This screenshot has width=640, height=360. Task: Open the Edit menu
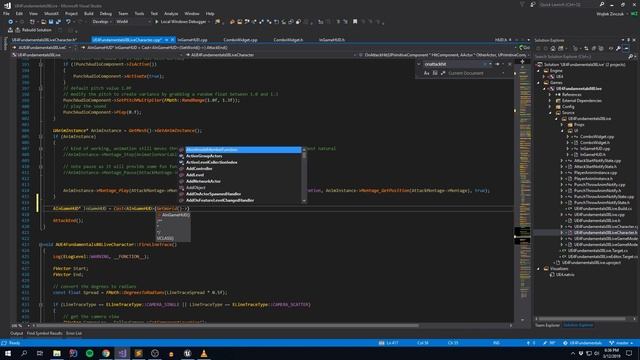tap(19, 13)
